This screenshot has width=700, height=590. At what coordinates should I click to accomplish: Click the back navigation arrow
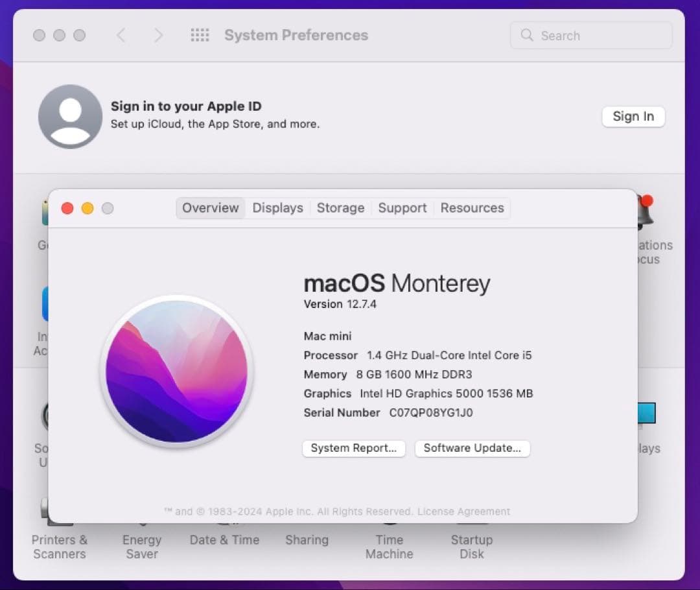[x=122, y=35]
